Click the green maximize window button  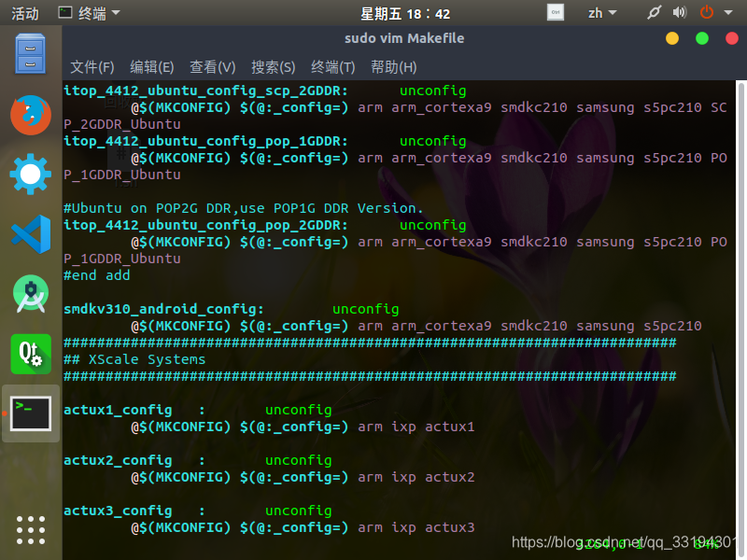click(702, 38)
